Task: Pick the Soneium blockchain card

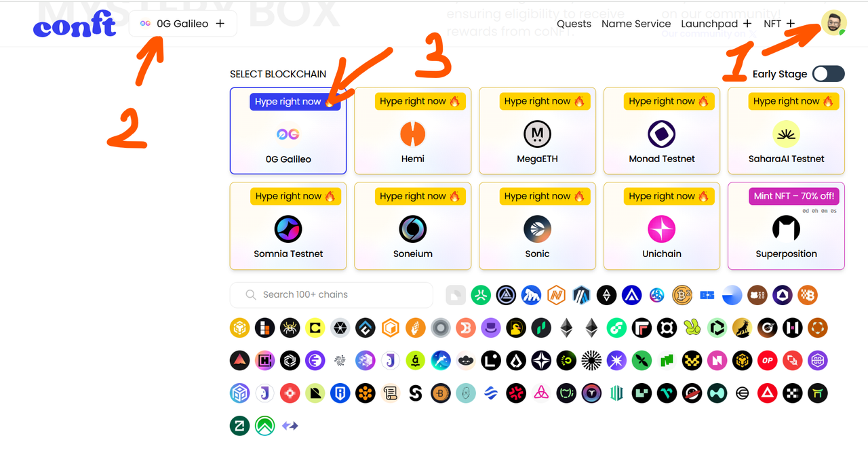Action: (413, 226)
